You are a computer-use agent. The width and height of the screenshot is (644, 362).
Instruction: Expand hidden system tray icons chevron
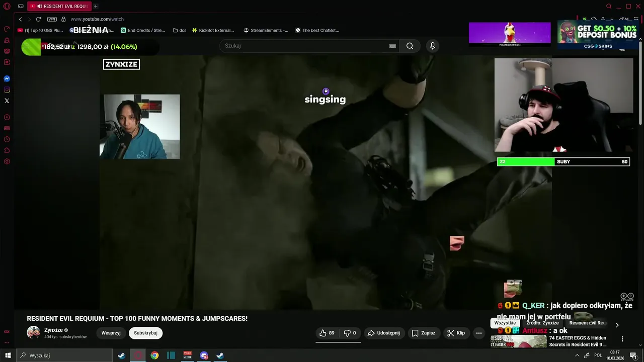577,355
